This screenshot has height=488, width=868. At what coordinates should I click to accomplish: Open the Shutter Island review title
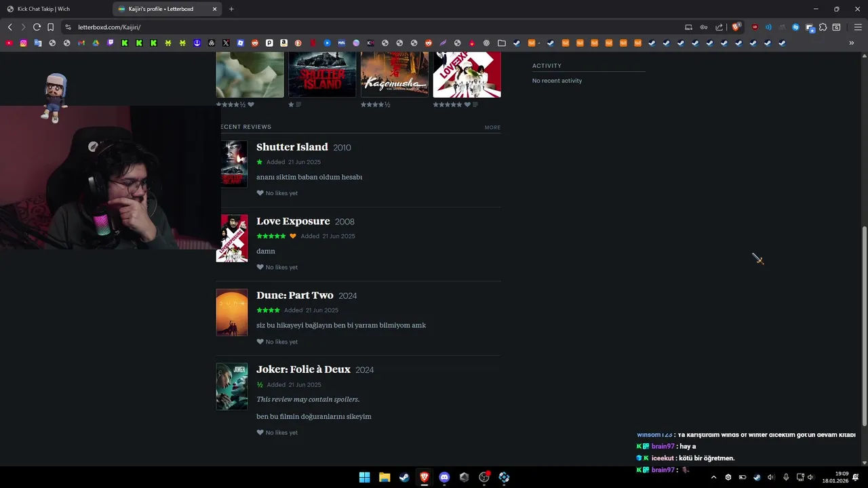[292, 147]
